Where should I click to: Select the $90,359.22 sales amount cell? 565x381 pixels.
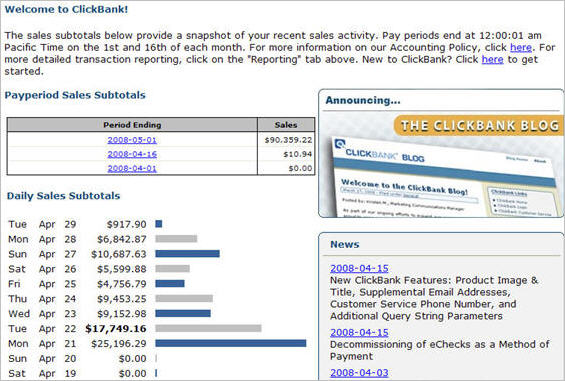click(286, 140)
